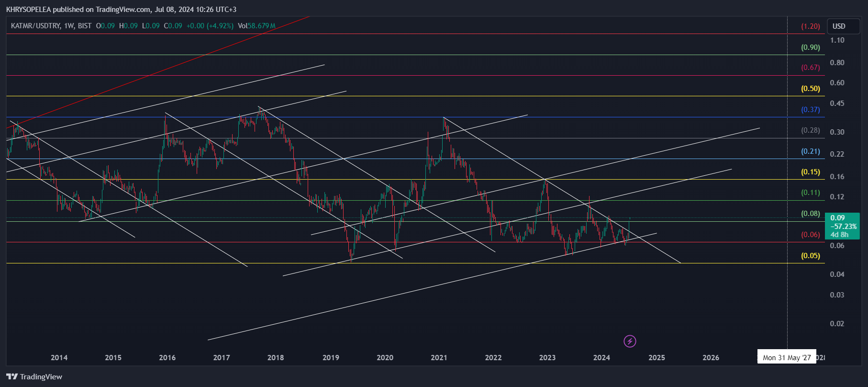The image size is (868, 387).
Task: Click the purple lightning bolt event icon
Action: (x=630, y=341)
